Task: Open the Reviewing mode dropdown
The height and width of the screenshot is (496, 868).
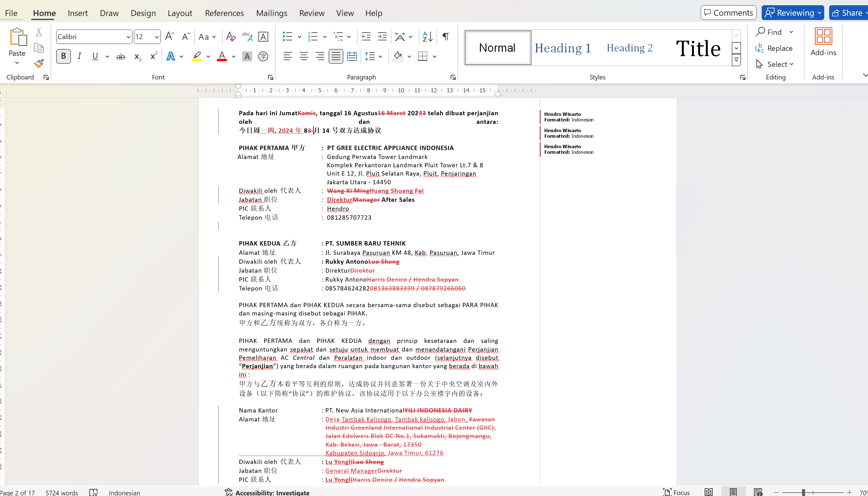Action: pyautogui.click(x=793, y=13)
